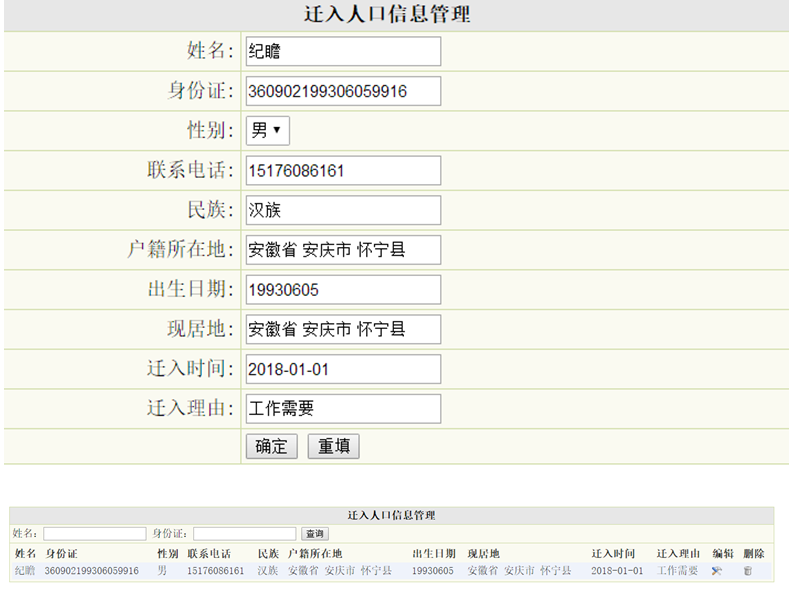Click the 姓名 search box above the table
This screenshot has height=591, width=789.
[x=94, y=534]
